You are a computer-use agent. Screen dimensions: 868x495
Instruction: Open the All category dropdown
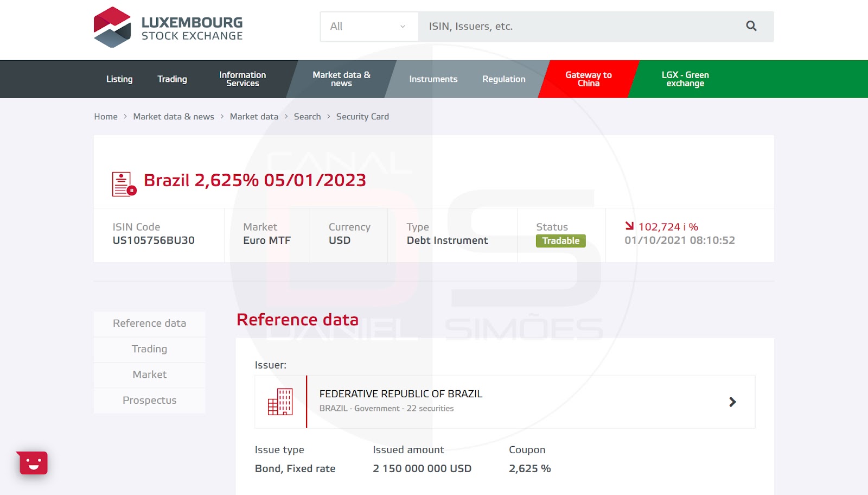369,26
